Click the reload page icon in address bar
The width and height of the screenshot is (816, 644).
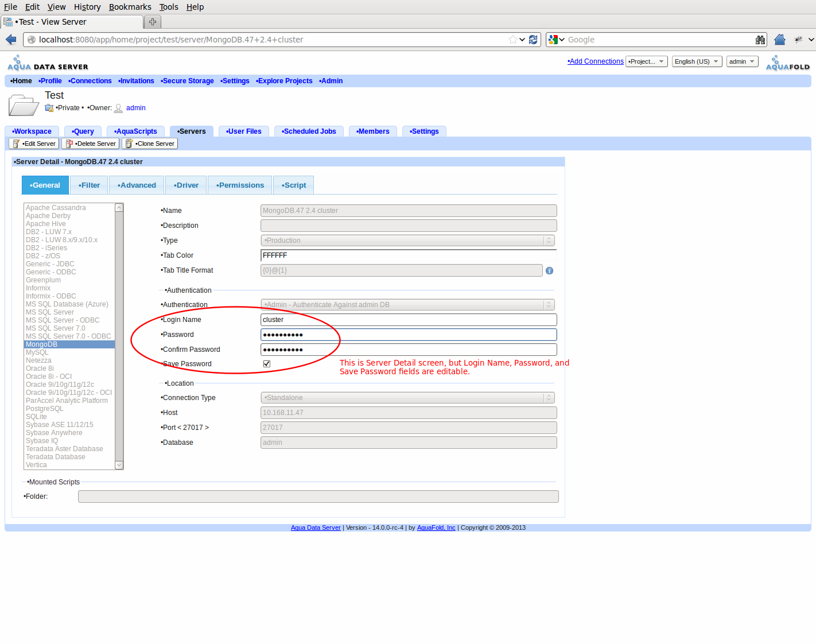pyautogui.click(x=533, y=40)
